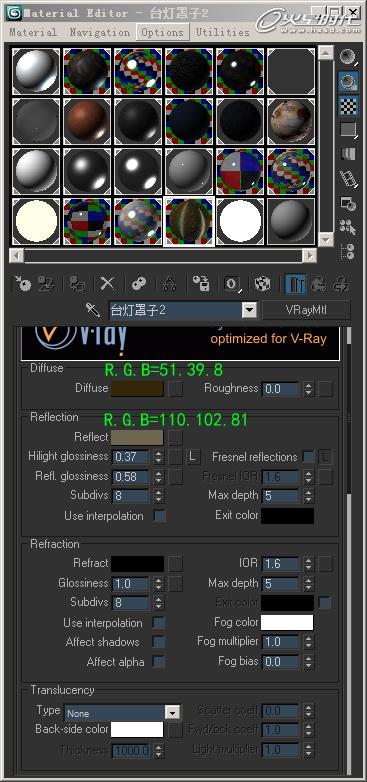Click the Make Material Copy icon
Screen dimensions: 367x782
point(139,284)
